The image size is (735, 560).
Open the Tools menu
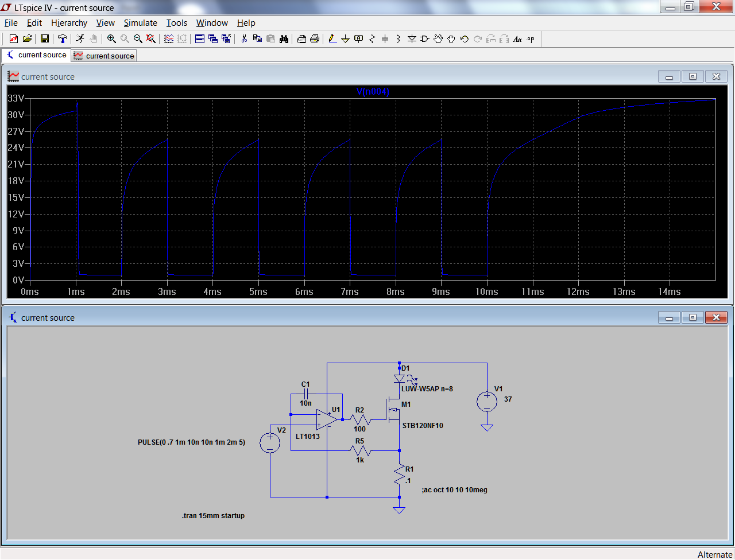[x=177, y=23]
